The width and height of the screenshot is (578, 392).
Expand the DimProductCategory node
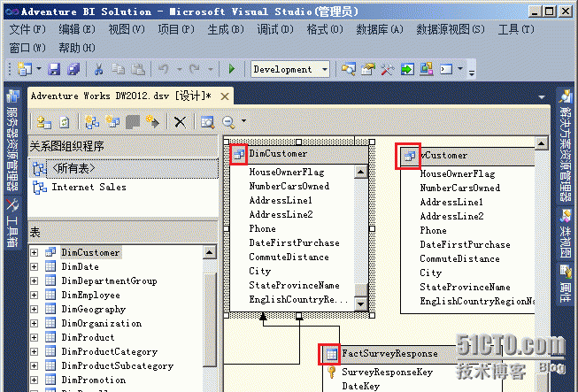35,352
